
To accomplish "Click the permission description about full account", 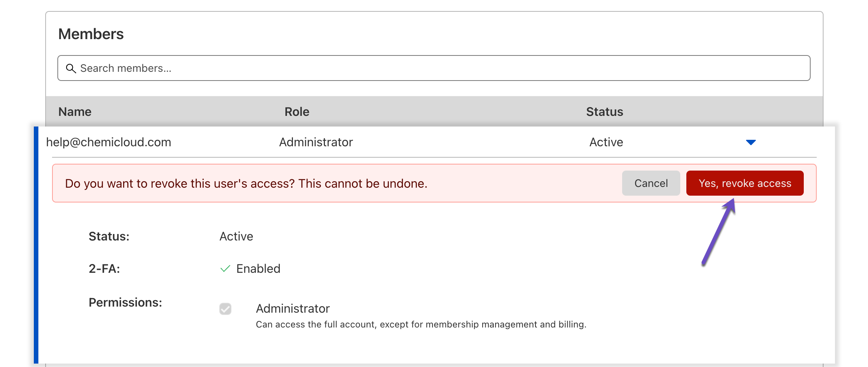I will (421, 324).
